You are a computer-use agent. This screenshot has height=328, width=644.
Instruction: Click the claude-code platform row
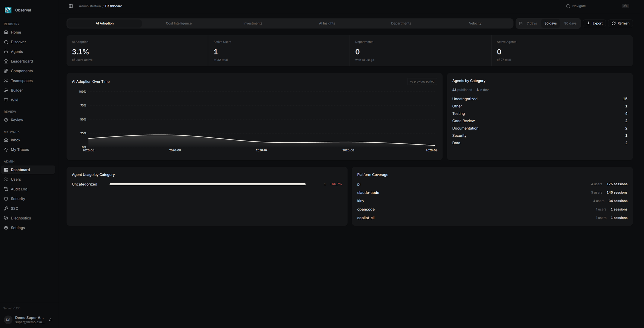point(492,193)
